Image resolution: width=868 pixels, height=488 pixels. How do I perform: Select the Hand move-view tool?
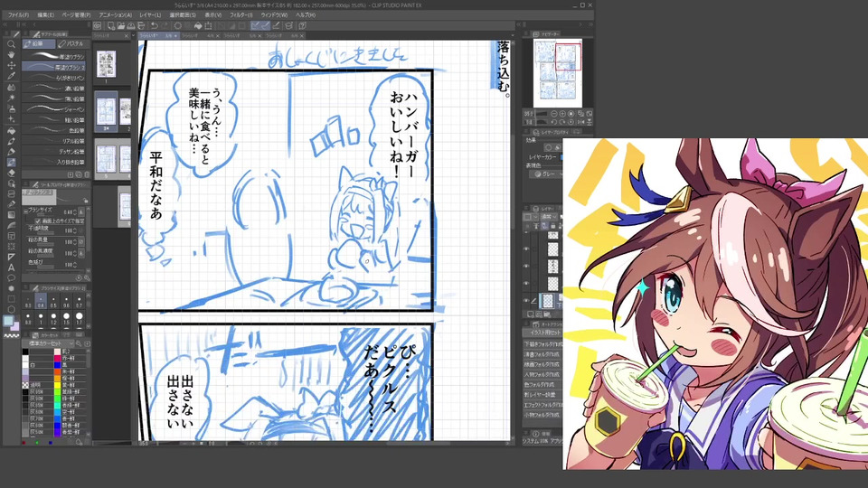coord(11,55)
